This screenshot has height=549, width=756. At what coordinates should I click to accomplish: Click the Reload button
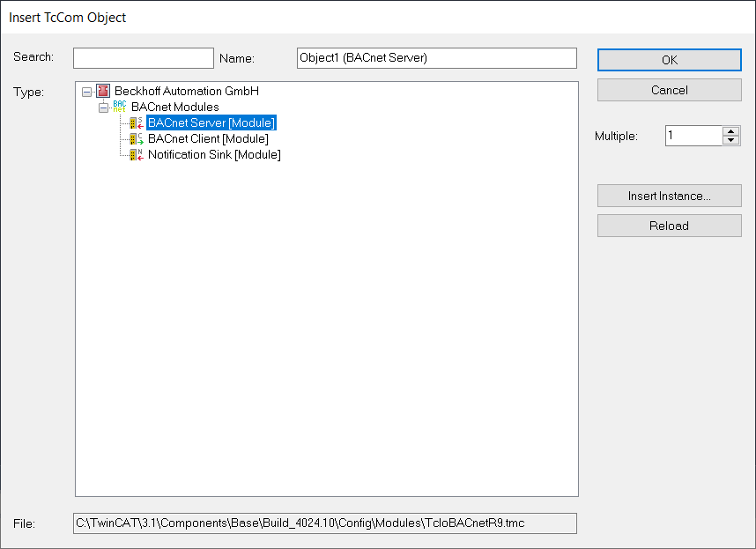coord(670,226)
